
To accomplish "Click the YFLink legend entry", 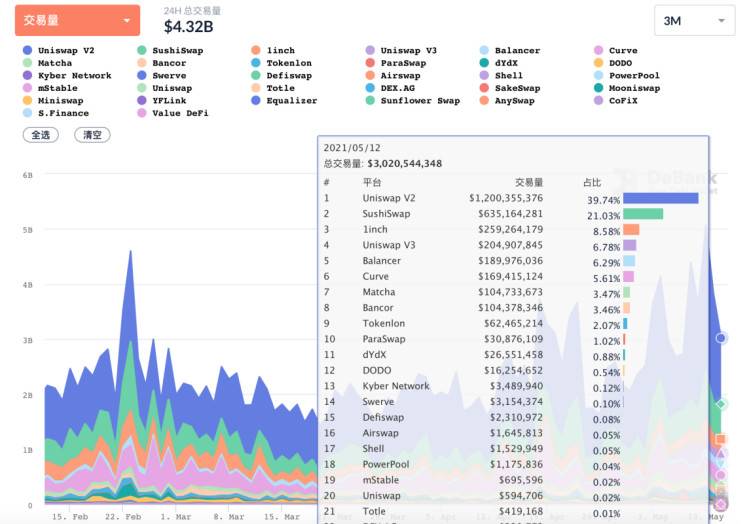I will click(161, 101).
